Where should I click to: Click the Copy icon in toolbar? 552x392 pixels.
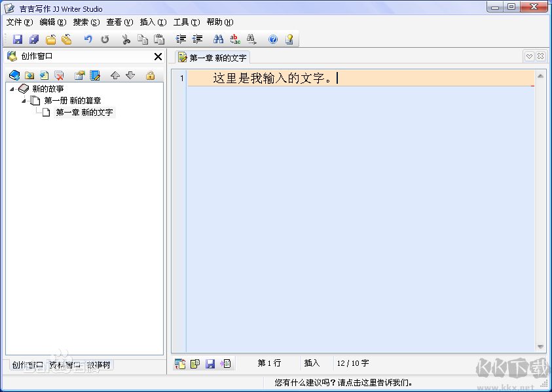pyautogui.click(x=143, y=39)
